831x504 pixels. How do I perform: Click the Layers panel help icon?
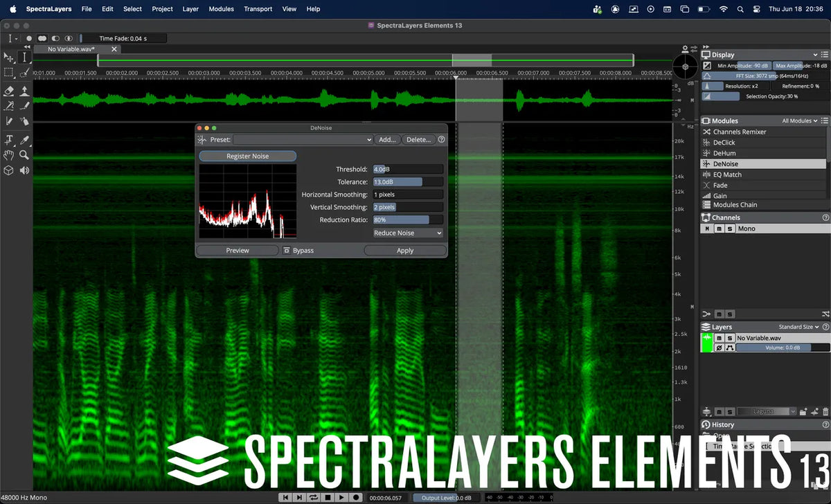pyautogui.click(x=825, y=327)
